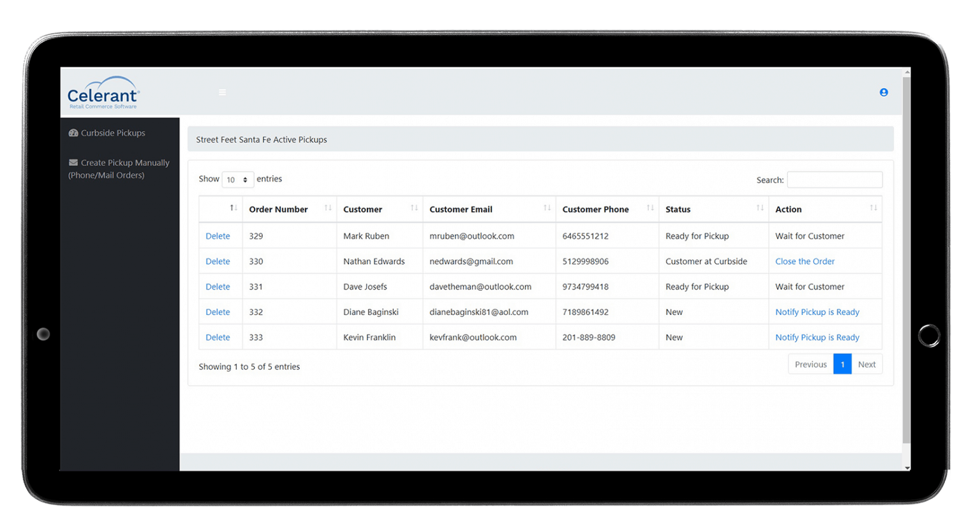Notify Pickup is Ready for Kevin Franklin

[817, 337]
